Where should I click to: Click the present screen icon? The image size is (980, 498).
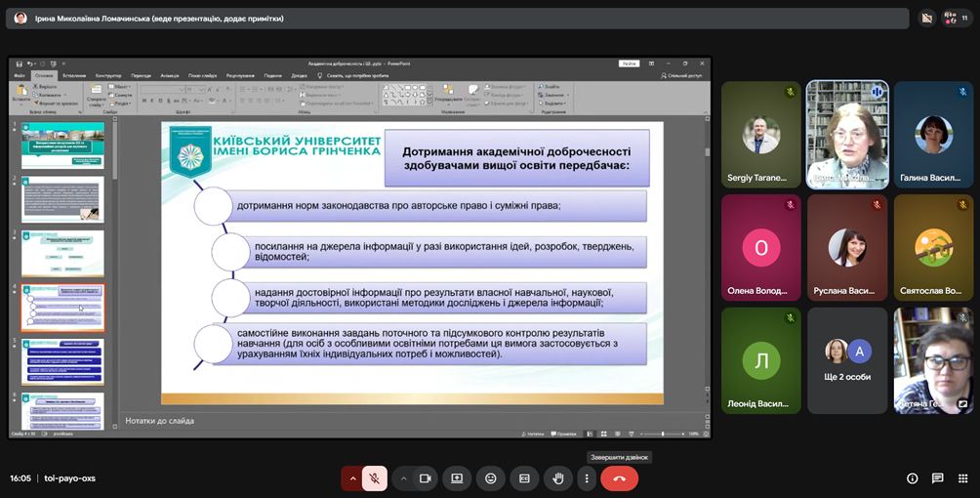coord(457,478)
